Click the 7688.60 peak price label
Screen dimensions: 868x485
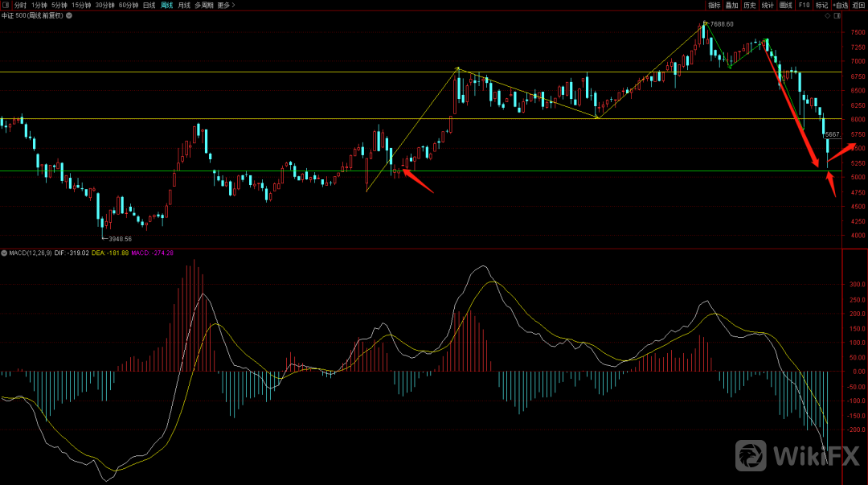coord(722,24)
